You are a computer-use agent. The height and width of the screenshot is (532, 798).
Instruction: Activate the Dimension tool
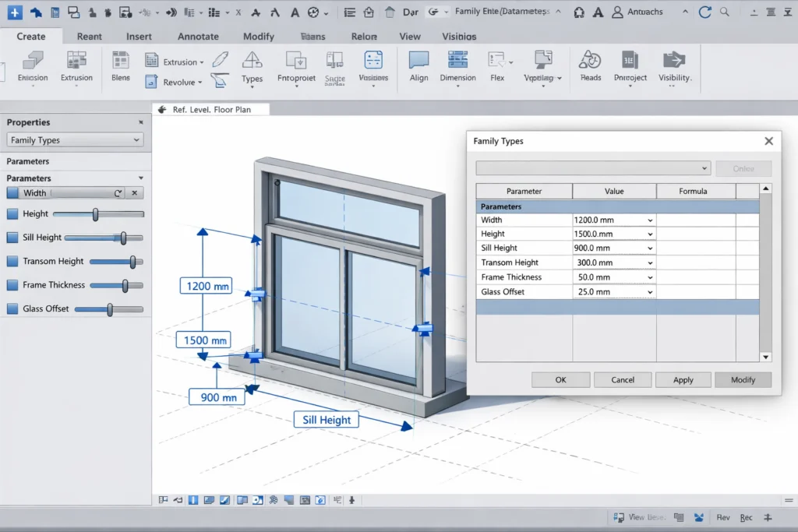click(457, 69)
